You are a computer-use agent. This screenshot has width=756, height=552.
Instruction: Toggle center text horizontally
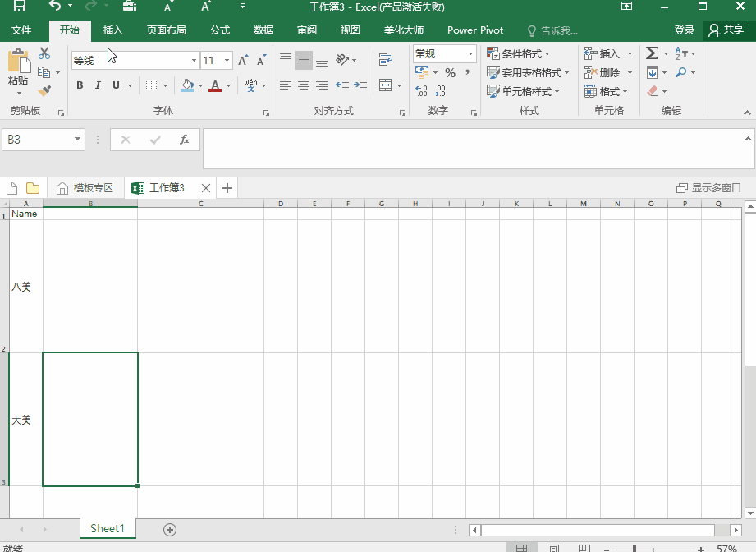[x=304, y=85]
